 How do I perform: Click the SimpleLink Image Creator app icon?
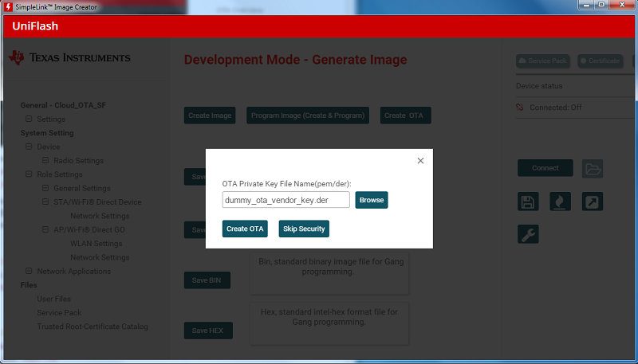click(x=8, y=7)
